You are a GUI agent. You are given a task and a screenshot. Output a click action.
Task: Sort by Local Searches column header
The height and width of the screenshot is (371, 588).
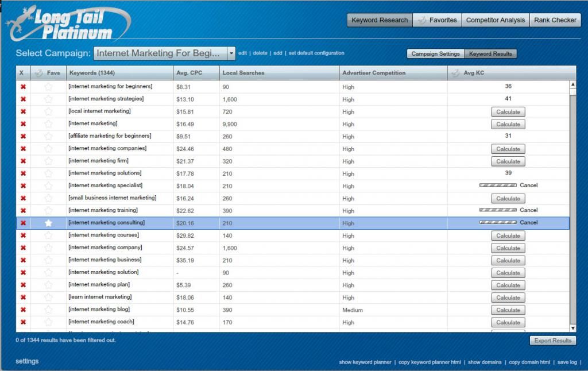point(280,73)
